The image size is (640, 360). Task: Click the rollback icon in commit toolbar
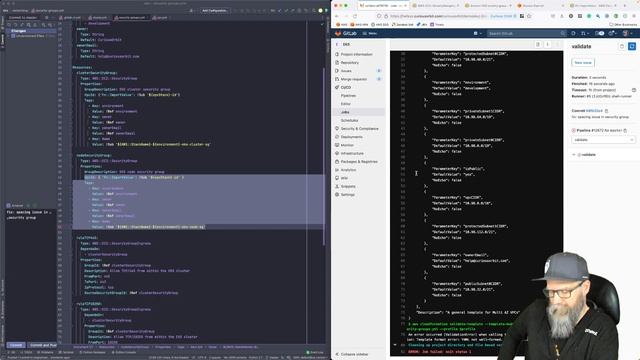point(16,25)
